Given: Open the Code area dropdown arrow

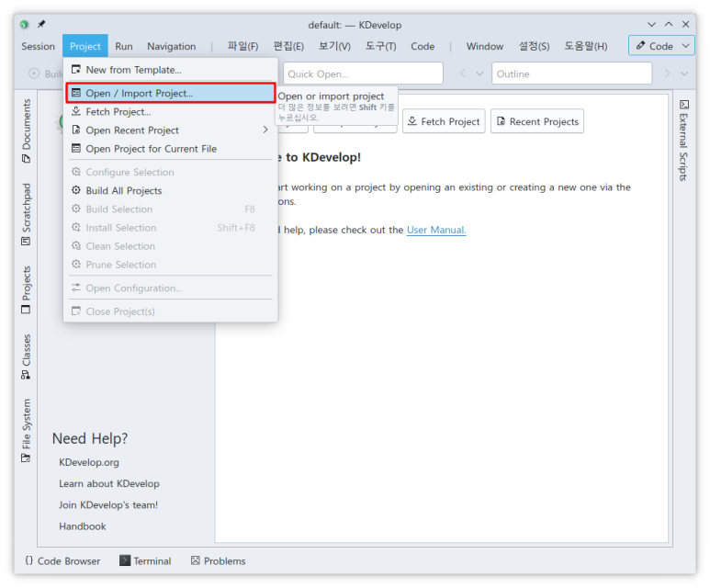Looking at the screenshot, I should coord(685,45).
